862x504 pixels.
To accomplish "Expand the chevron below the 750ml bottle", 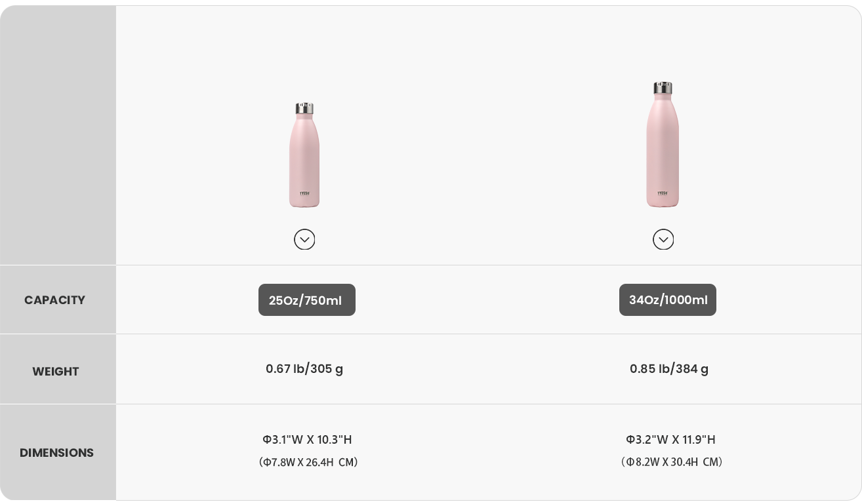I will 304,239.
